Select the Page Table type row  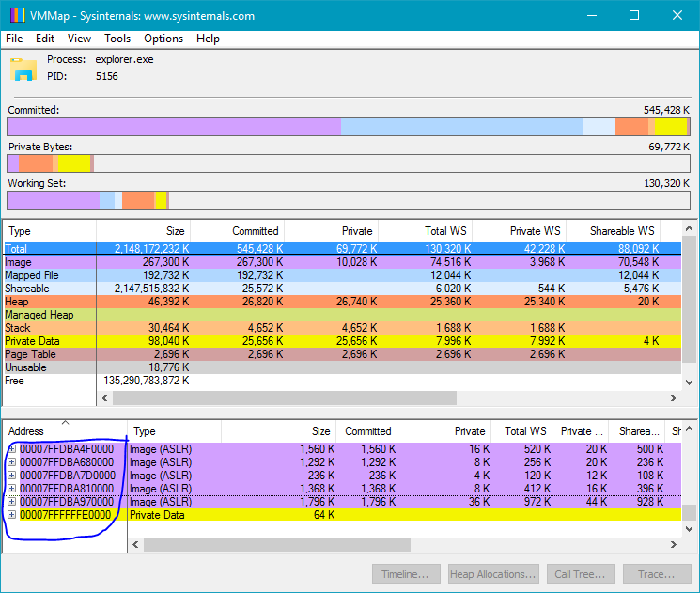click(x=342, y=354)
